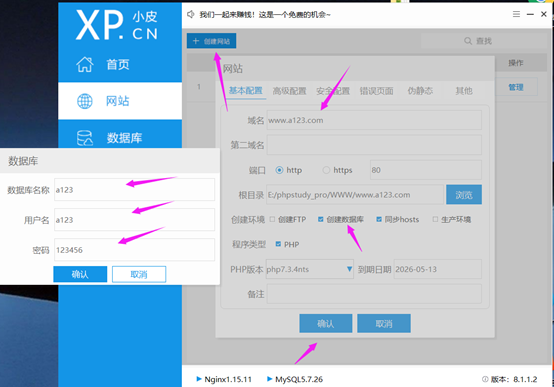The width and height of the screenshot is (554, 387).
Task: Open the PHP版本 dropdown showing php7.3.4nts
Action: [x=310, y=269]
